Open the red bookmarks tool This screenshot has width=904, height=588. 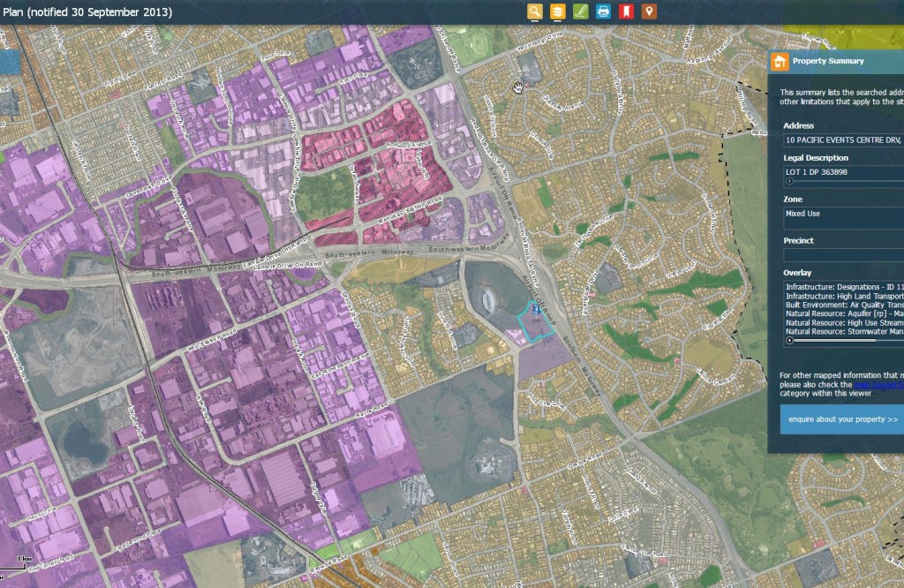(626, 11)
